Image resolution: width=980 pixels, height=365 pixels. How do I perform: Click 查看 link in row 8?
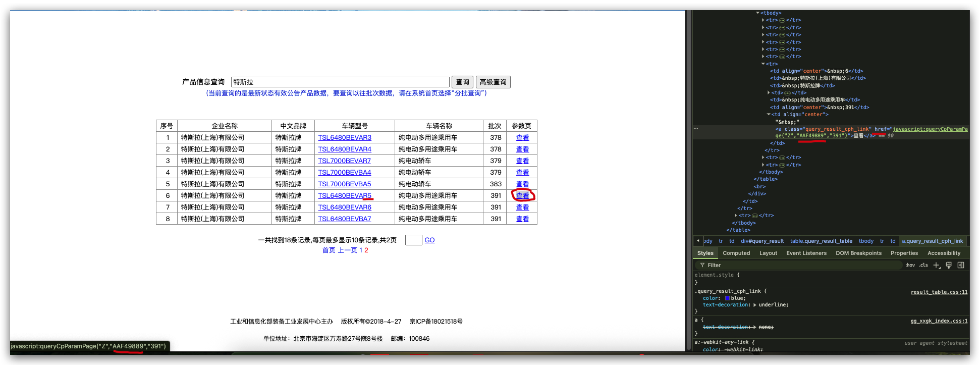coord(522,219)
